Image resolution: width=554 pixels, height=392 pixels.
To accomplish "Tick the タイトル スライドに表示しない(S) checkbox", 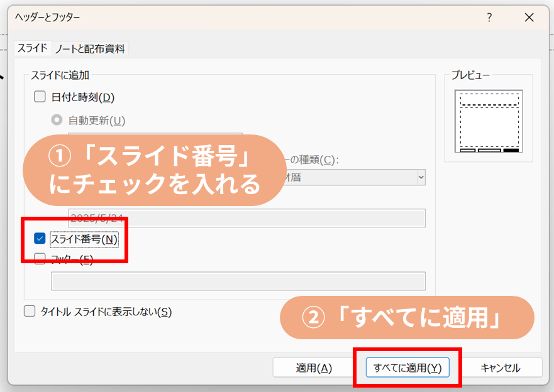I will (x=30, y=312).
